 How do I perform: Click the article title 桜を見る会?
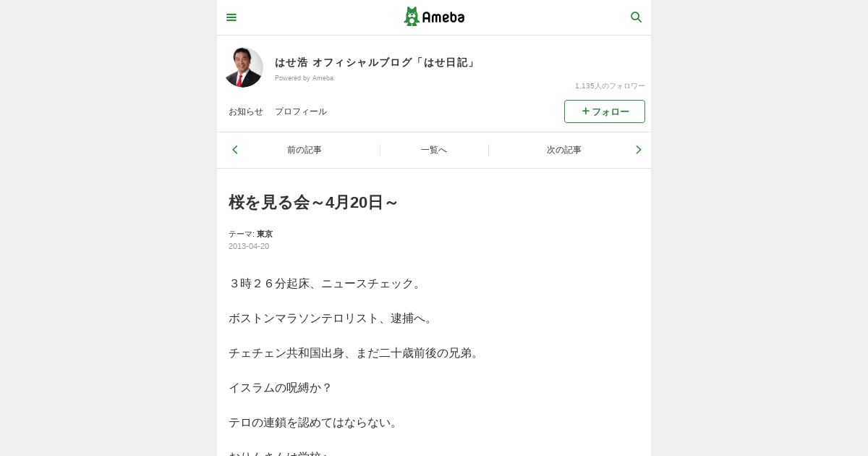(313, 202)
